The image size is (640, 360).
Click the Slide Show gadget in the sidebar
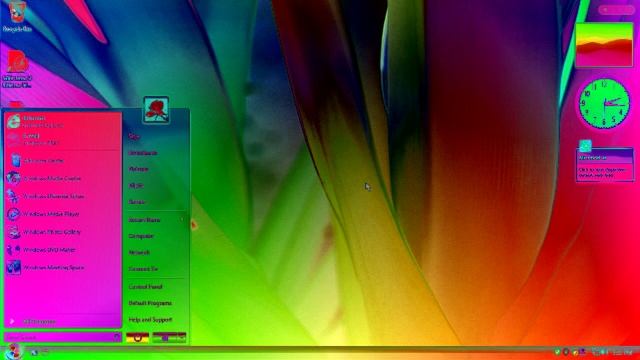[x=604, y=44]
